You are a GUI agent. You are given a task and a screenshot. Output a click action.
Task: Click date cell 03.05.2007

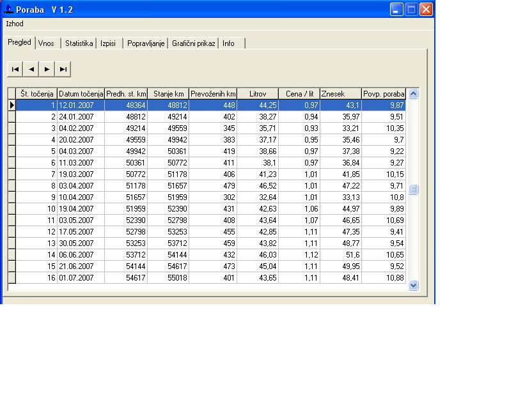[81, 220]
